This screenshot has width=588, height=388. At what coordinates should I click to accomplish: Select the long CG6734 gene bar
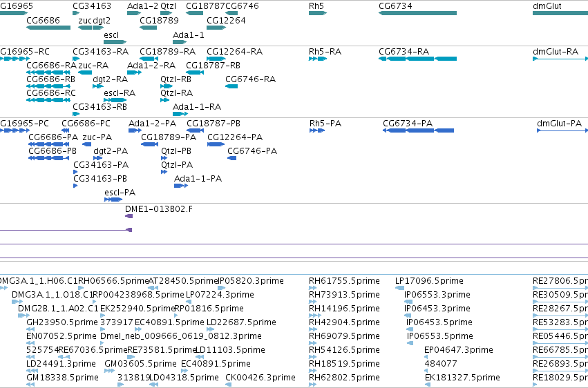click(x=418, y=13)
